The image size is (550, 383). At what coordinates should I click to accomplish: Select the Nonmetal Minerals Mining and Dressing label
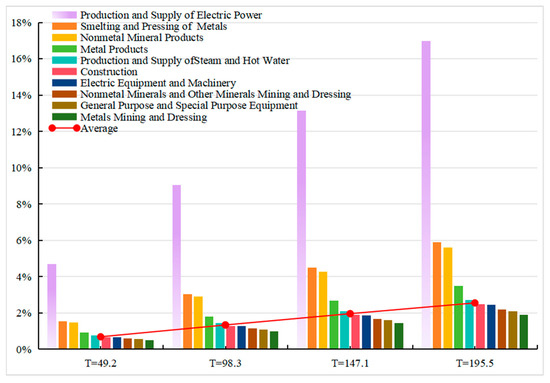coord(216,94)
